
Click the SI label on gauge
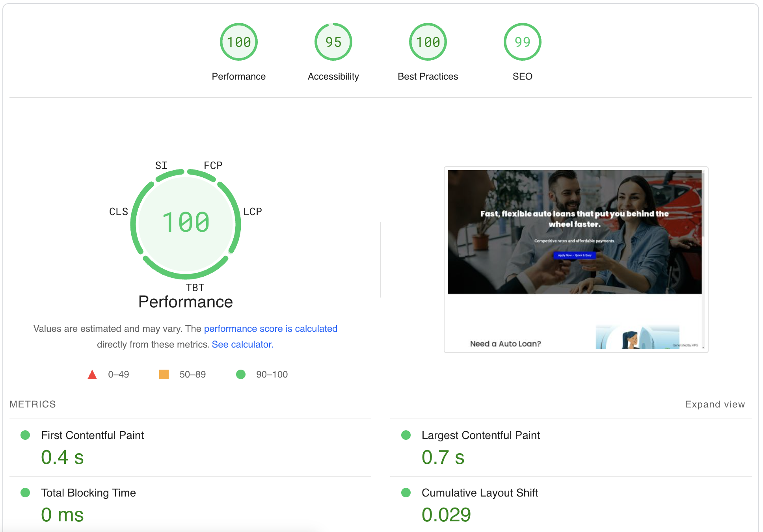tap(161, 165)
